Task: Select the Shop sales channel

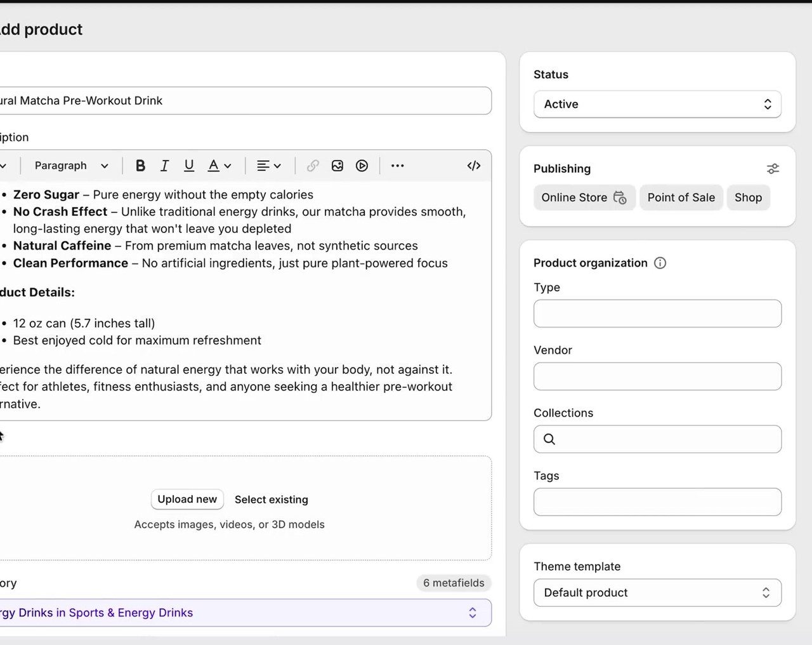Action: coord(748,197)
